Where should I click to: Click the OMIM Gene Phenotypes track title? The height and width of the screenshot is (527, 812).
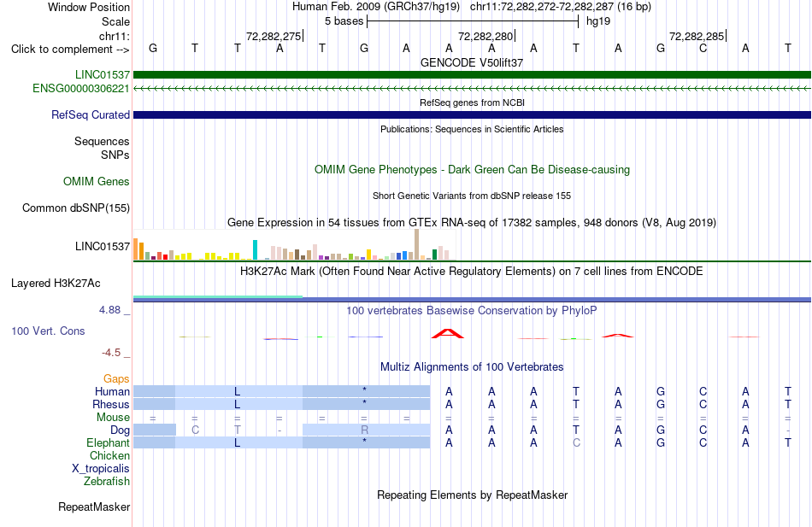[472, 170]
